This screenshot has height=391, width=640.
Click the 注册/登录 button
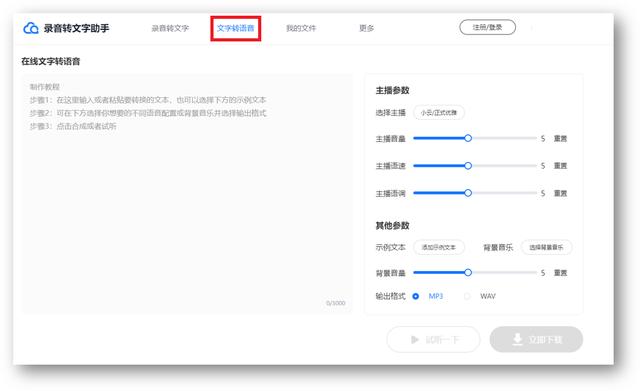coord(487,27)
